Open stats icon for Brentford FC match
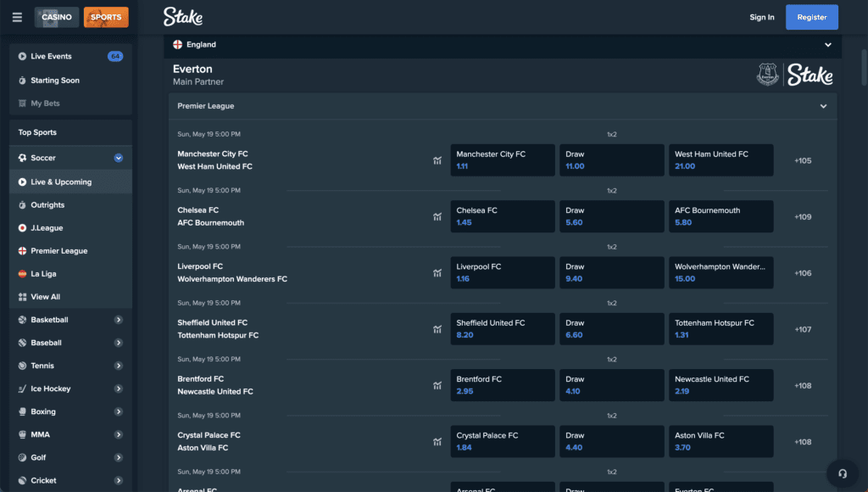This screenshot has height=492, width=868. [x=437, y=386]
